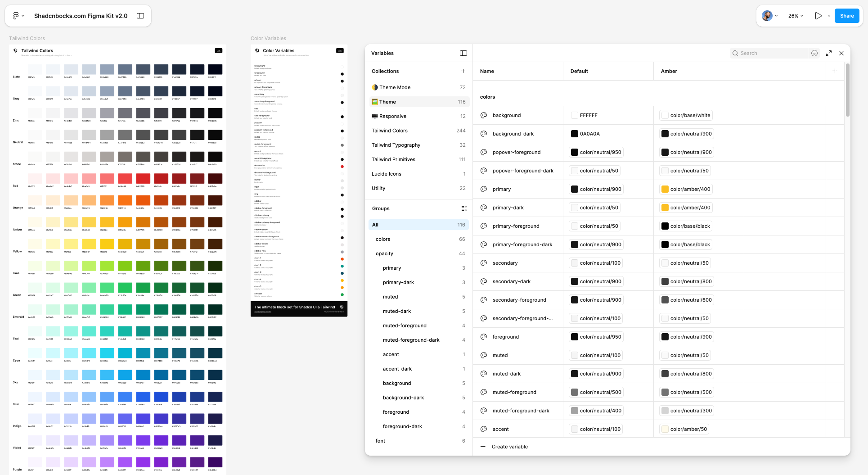Select the Tailwind Primitives collection
Screen dimensions: 868x475
coord(418,159)
